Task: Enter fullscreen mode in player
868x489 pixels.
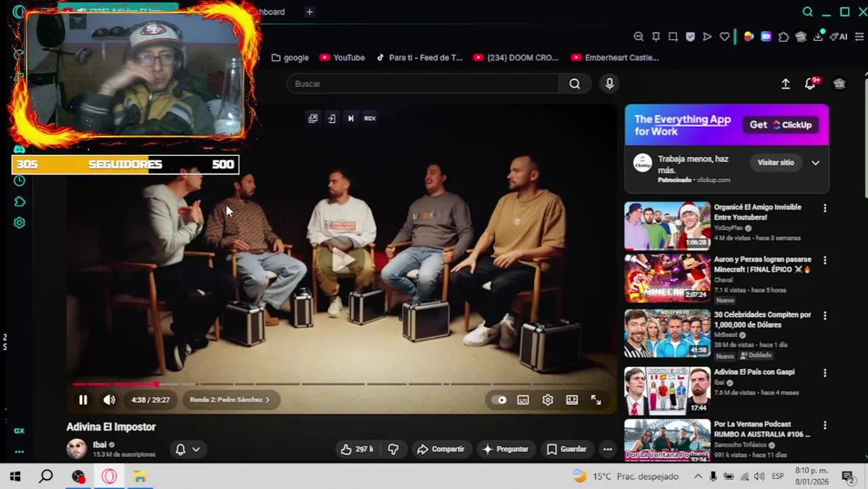Action: (596, 400)
